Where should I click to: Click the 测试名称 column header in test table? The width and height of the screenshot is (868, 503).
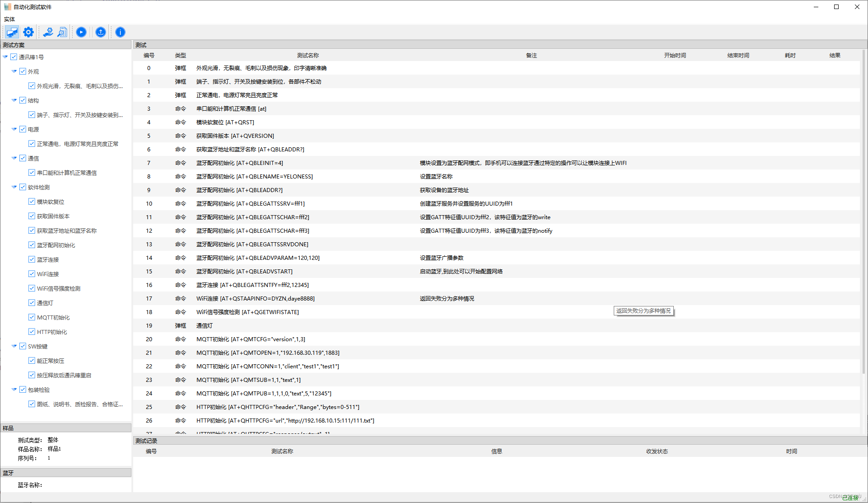pos(308,55)
